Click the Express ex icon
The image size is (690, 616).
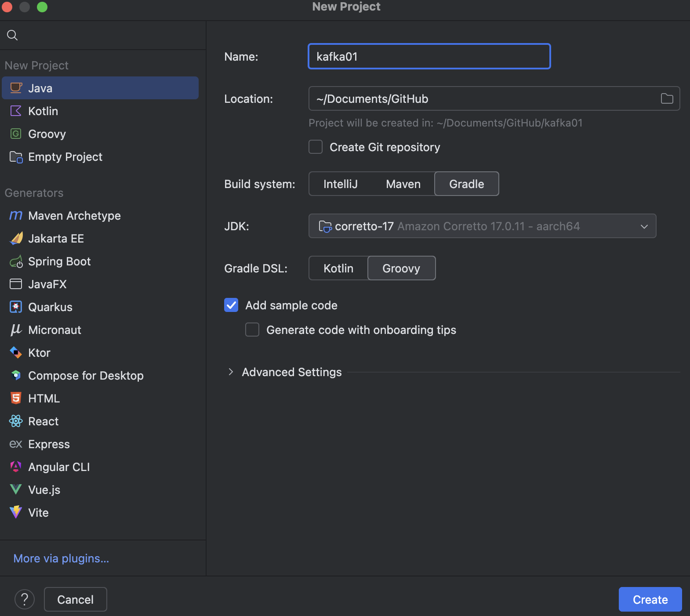point(16,444)
